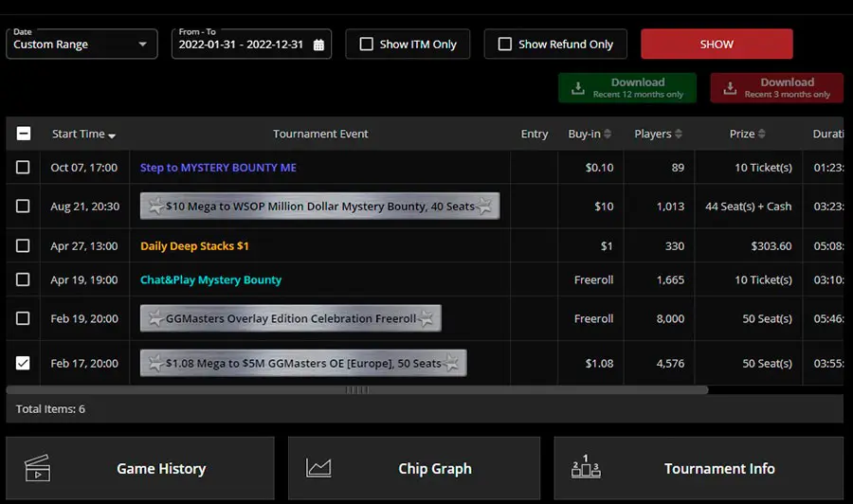Sort by Players column arrows
Image resolution: width=853 pixels, height=504 pixels.
[x=679, y=134]
